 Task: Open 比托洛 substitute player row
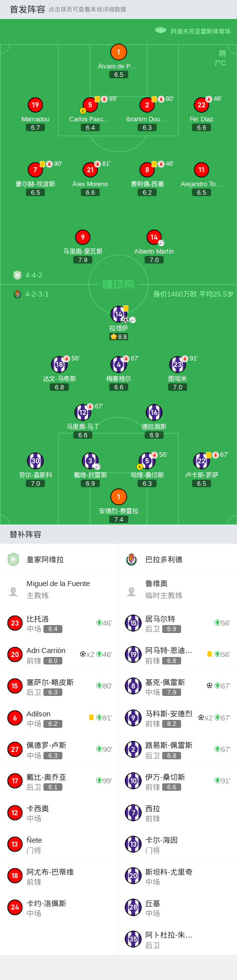(59, 623)
